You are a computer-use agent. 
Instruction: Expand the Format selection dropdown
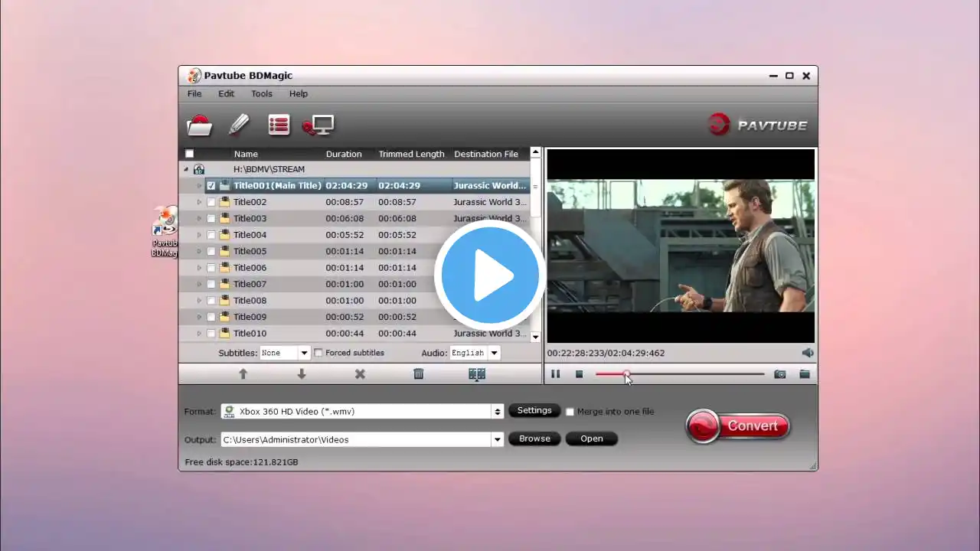(498, 412)
